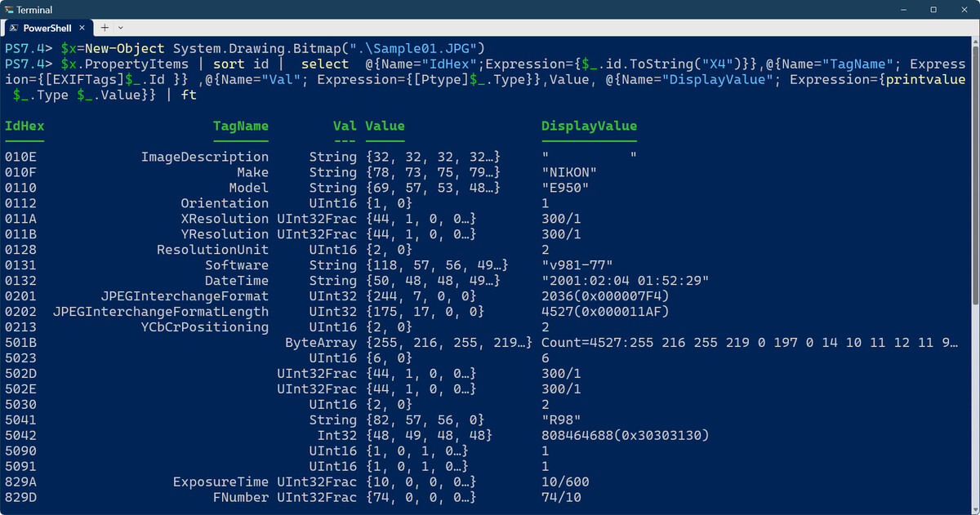Click the "E950" model value
Screen dimensions: 980x515
tap(565, 188)
